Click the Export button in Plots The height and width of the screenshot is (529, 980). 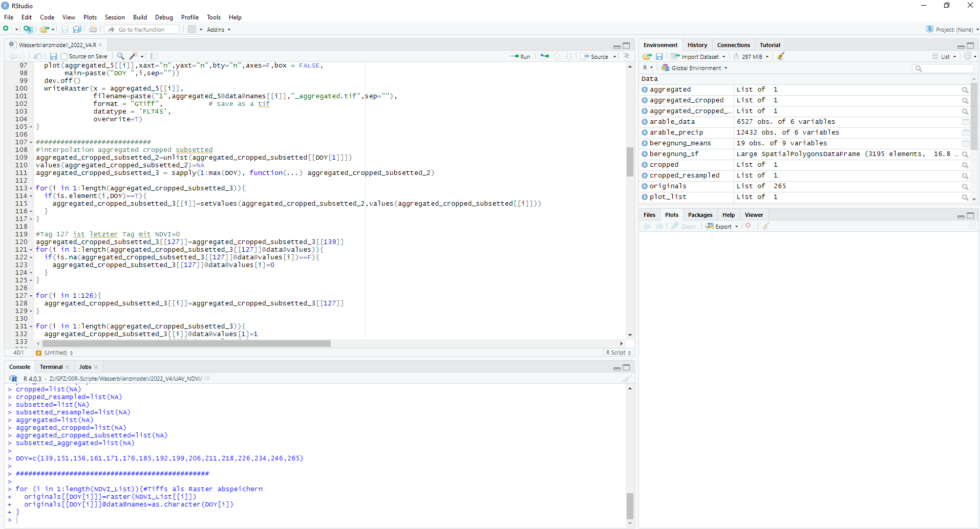(x=722, y=226)
